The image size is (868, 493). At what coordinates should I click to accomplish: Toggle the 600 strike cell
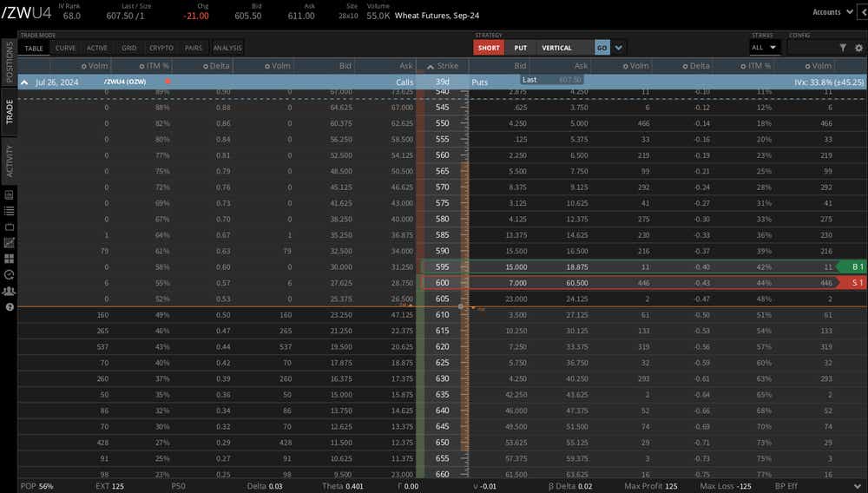click(443, 283)
